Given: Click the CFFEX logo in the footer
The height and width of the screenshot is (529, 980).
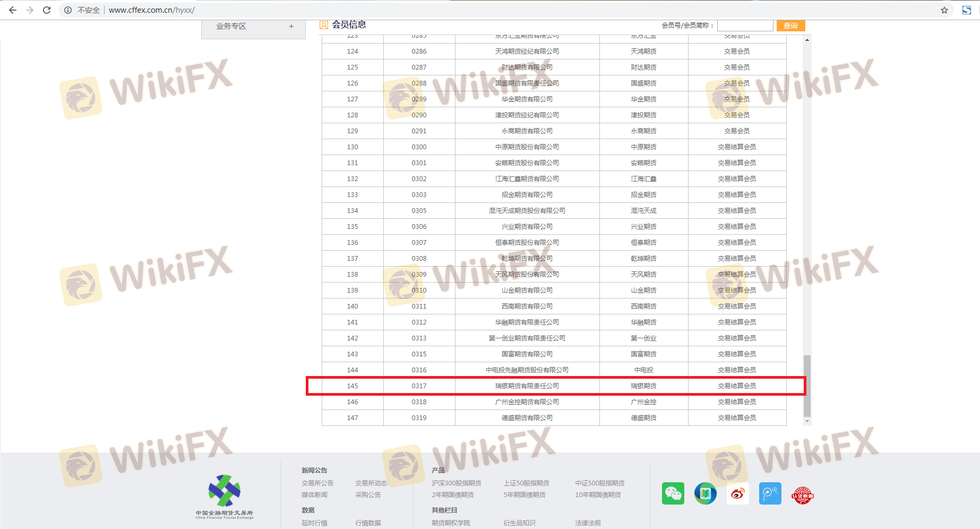Looking at the screenshot, I should pos(225,496).
